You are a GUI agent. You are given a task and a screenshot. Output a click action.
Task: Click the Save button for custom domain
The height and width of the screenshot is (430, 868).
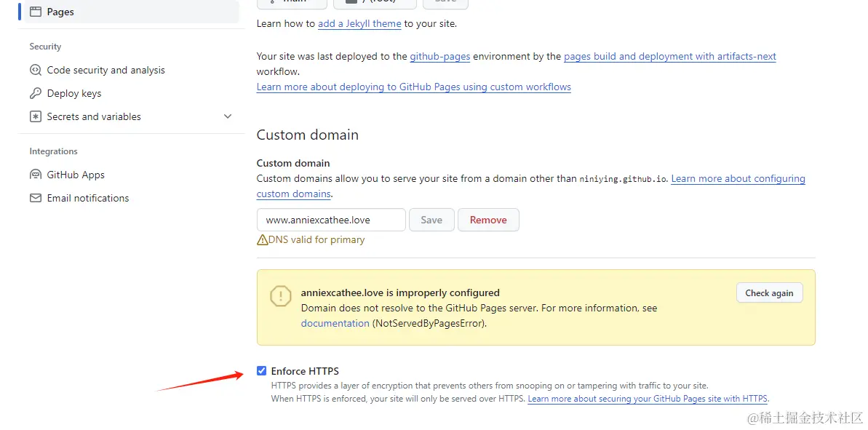pos(431,220)
